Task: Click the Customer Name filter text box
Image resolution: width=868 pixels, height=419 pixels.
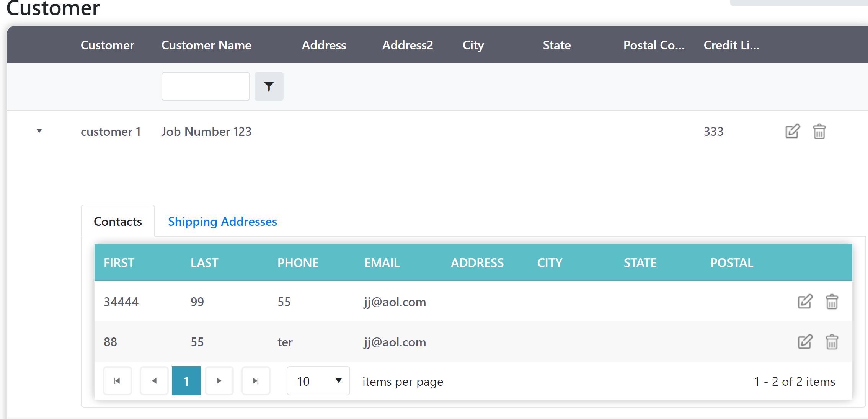Action: pos(206,86)
